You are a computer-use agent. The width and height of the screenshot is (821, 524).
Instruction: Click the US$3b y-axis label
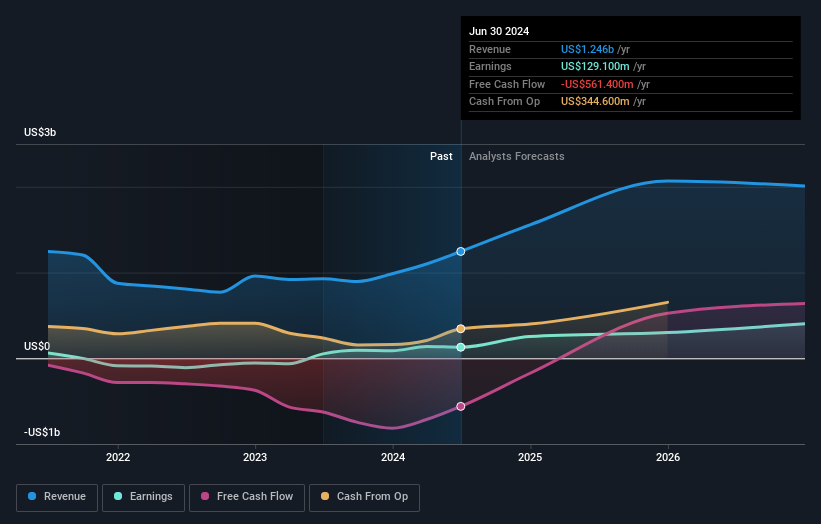coord(40,132)
